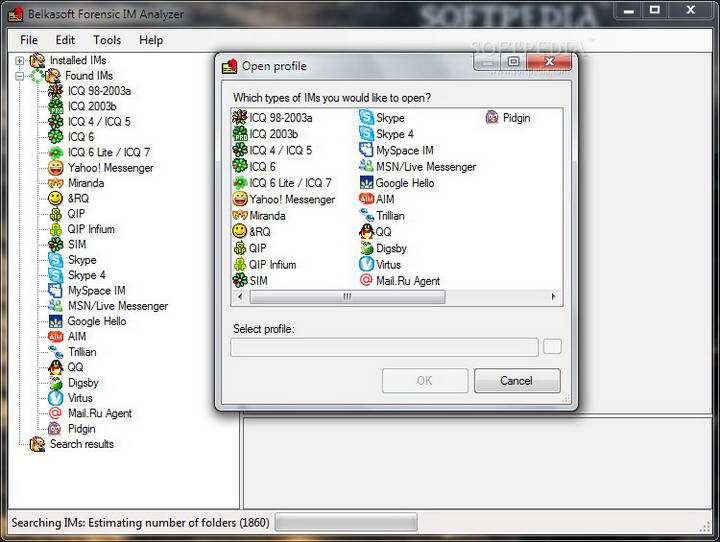The height and width of the screenshot is (542, 720).
Task: Select ICQ 6 Lite / ICQ 7 tree entry
Action: pyautogui.click(x=109, y=152)
